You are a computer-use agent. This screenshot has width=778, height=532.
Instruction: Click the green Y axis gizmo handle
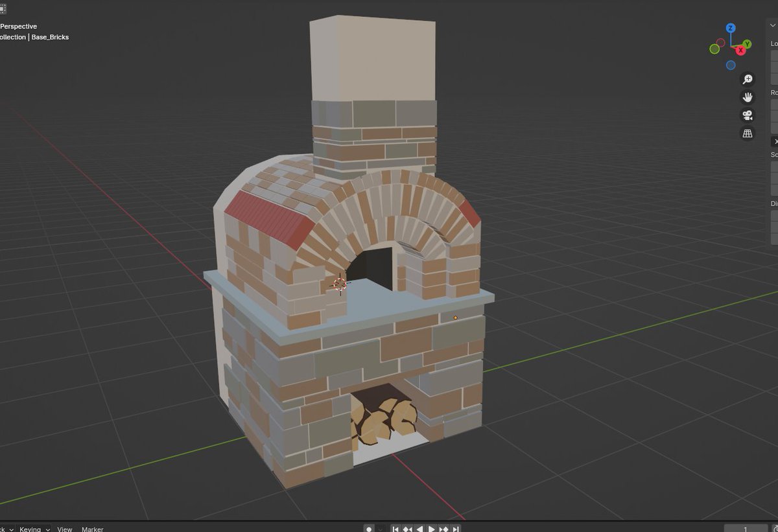coord(747,44)
